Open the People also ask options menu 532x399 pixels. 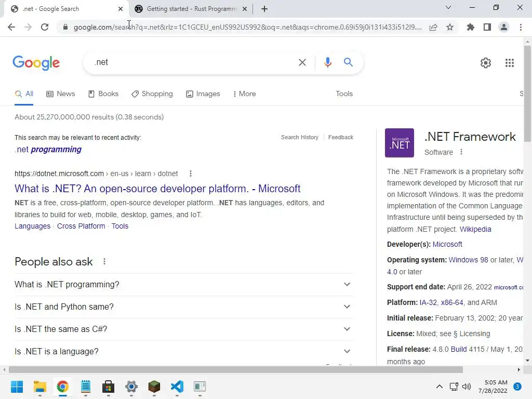pos(104,262)
